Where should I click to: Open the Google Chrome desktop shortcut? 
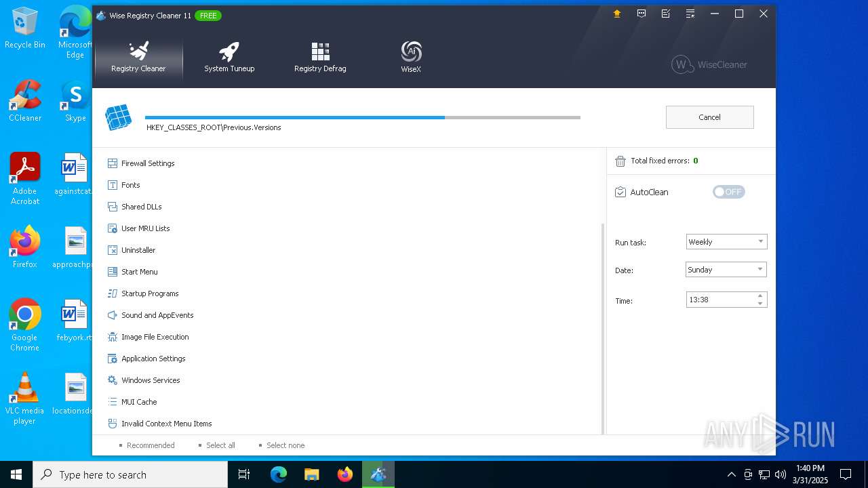coord(24,326)
